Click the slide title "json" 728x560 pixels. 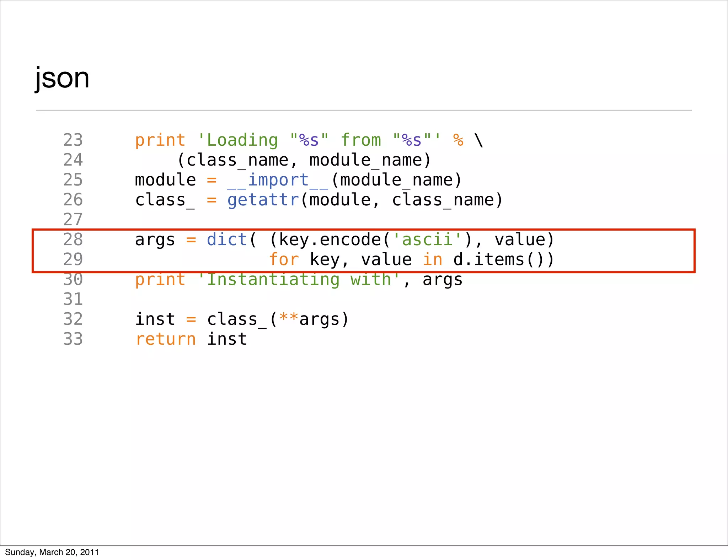click(x=62, y=79)
